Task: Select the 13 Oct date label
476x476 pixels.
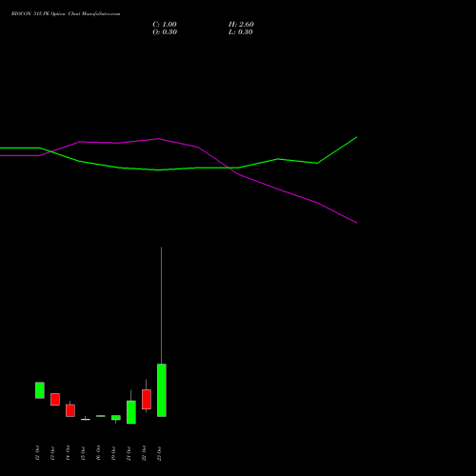Action: pos(52,453)
